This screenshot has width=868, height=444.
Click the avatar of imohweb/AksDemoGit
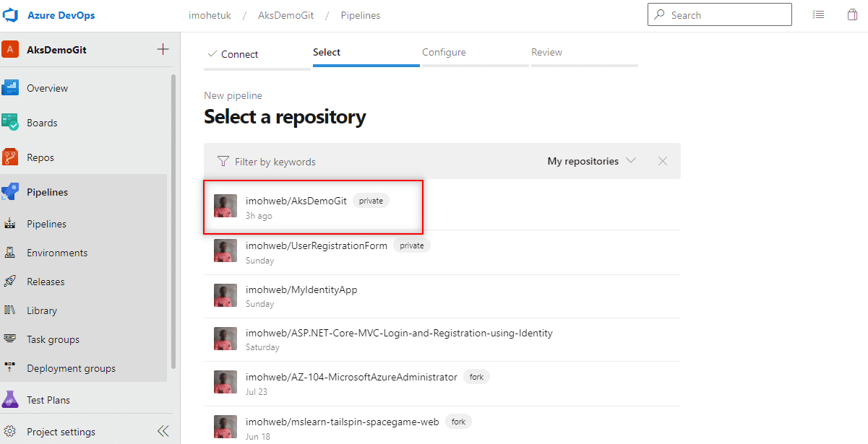(225, 206)
